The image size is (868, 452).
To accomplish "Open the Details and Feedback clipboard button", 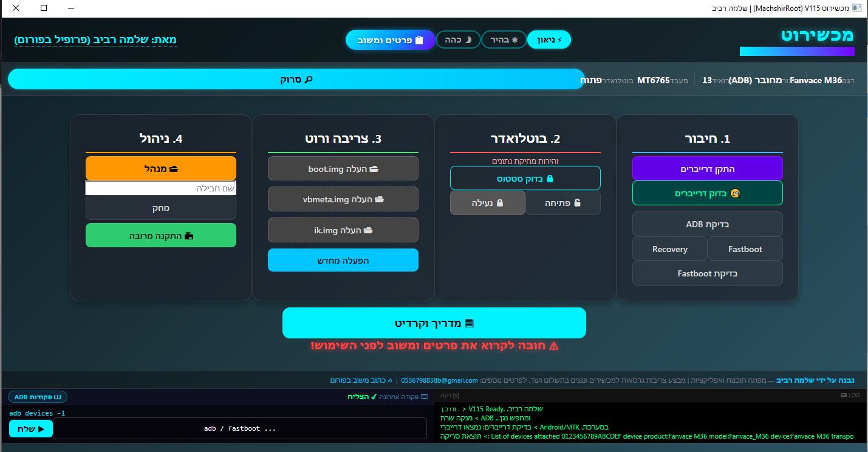I will (390, 40).
